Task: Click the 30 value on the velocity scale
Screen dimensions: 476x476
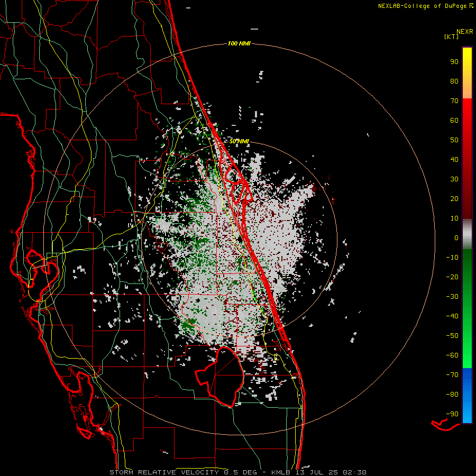Action: [x=454, y=179]
